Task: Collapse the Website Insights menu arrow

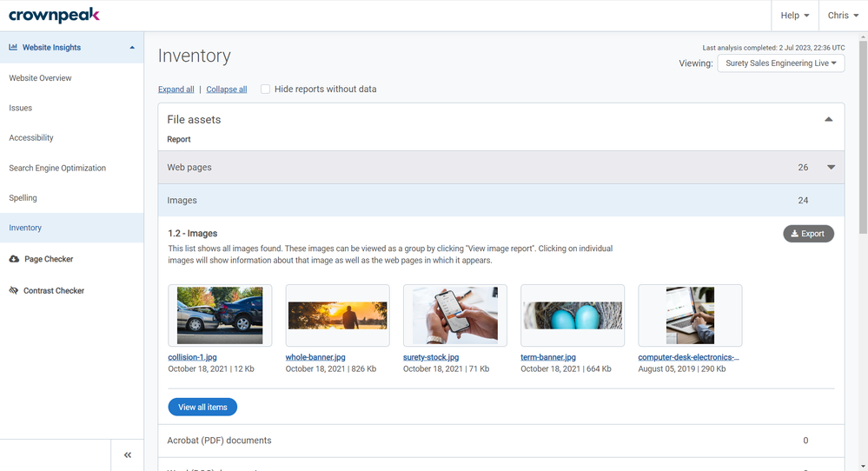Action: (x=132, y=48)
